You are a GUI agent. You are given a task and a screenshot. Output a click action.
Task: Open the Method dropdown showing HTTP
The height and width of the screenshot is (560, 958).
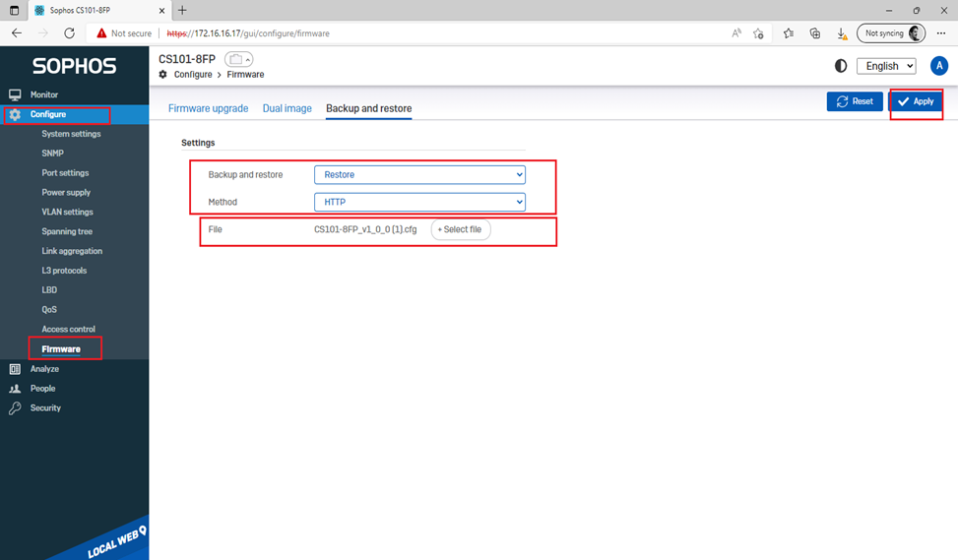pos(419,202)
